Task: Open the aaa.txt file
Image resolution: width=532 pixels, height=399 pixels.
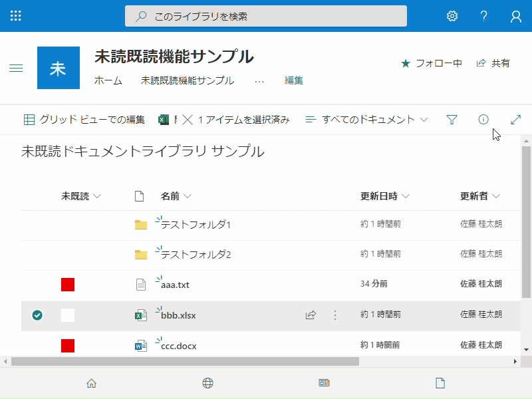Action: pos(175,285)
